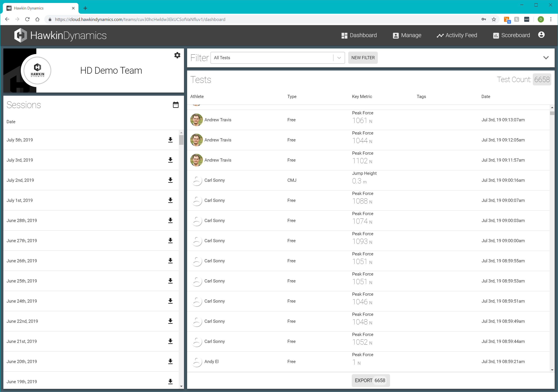
Task: Download the June 24th, 2019 session
Action: pos(170,301)
